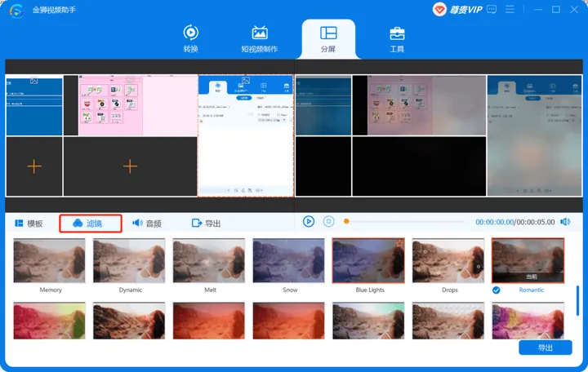Viewport: 588px width, 372px height.
Task: Choose the third filter in the second row
Action: 209,321
